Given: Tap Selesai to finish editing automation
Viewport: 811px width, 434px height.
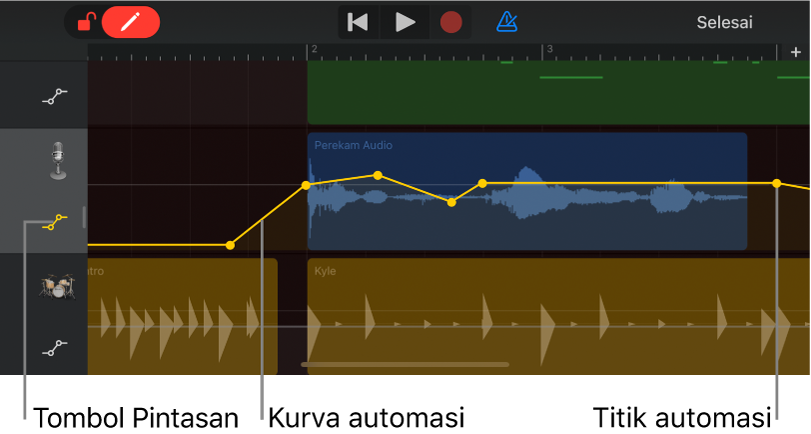Looking at the screenshot, I should tap(724, 22).
